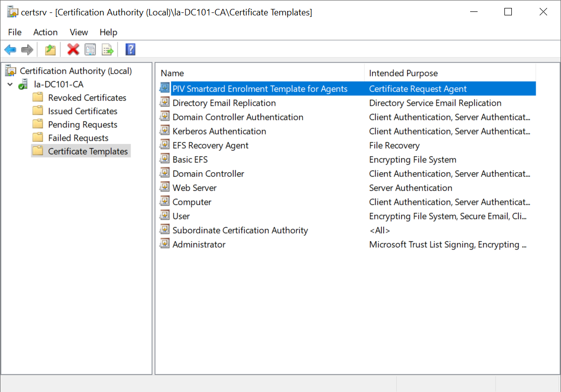This screenshot has height=392, width=561.
Task: Click the Web Server template certificate icon
Action: pyautogui.click(x=164, y=188)
